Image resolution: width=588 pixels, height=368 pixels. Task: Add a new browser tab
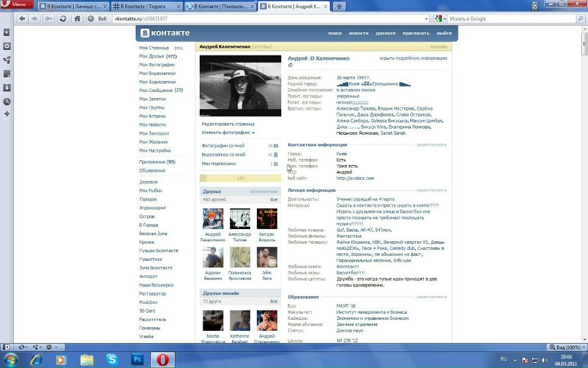coord(339,6)
